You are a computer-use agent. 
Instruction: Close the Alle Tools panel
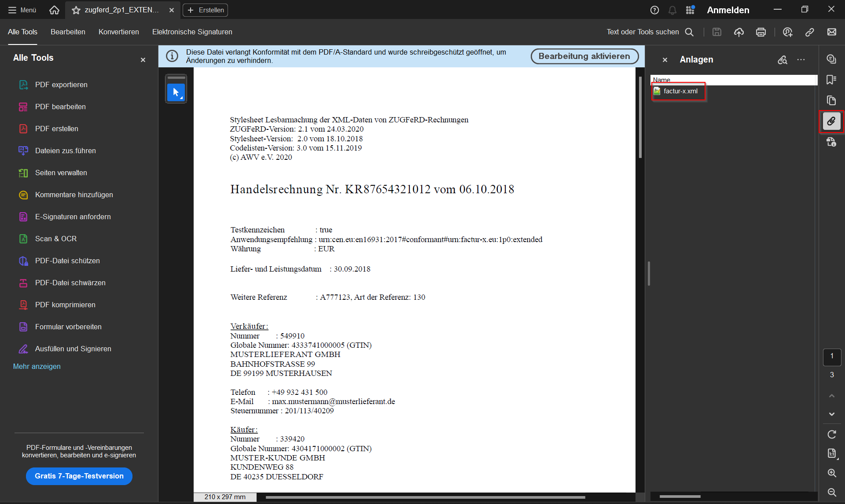(x=143, y=60)
